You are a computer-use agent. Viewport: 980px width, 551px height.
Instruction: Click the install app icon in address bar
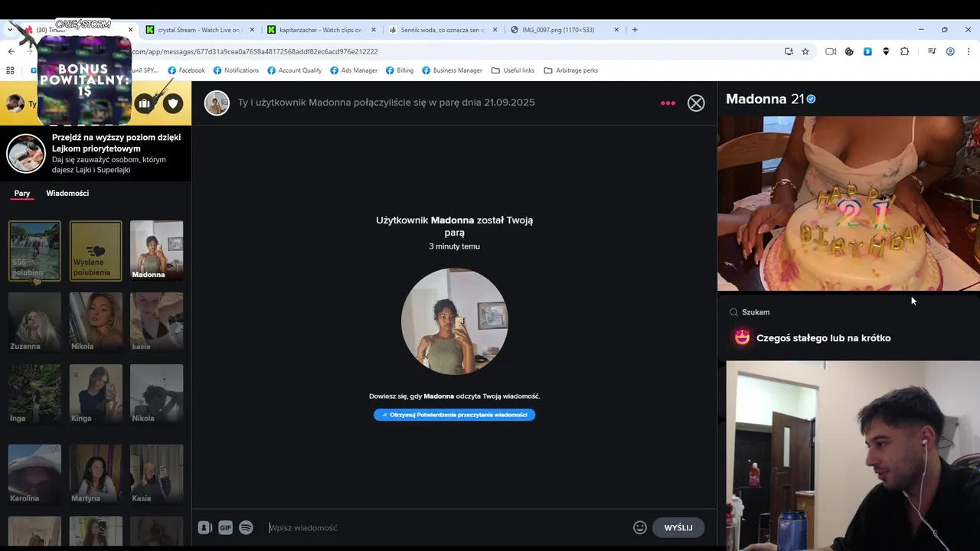pos(789,51)
